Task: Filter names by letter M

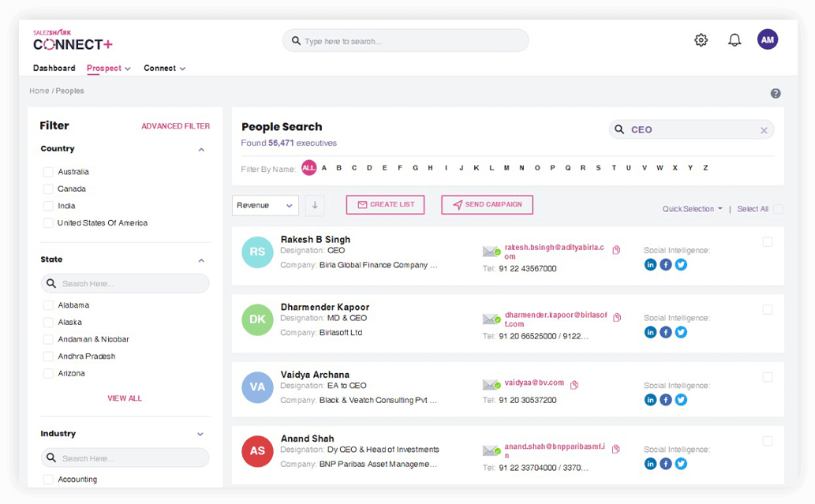Action: pos(507,168)
